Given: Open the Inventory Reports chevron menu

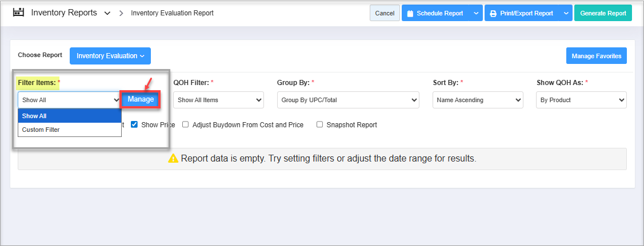Looking at the screenshot, I should click(107, 13).
